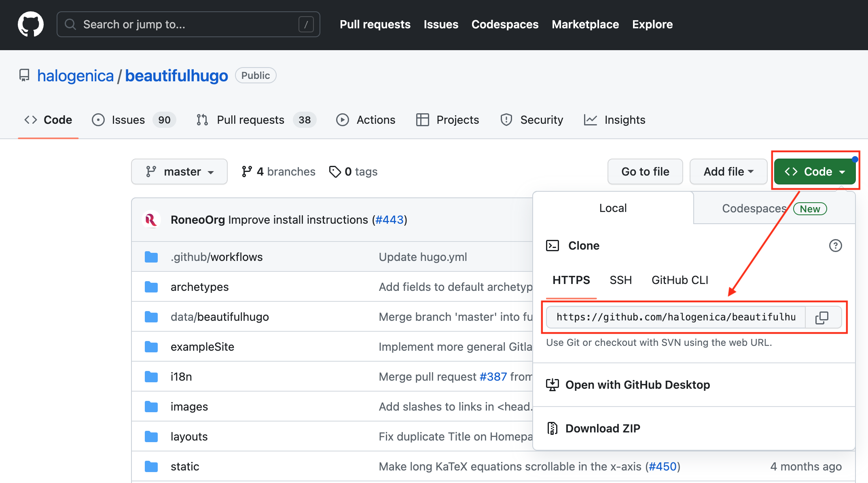Click the RoneoOrg avatar image
868x483 pixels.
[x=151, y=220]
